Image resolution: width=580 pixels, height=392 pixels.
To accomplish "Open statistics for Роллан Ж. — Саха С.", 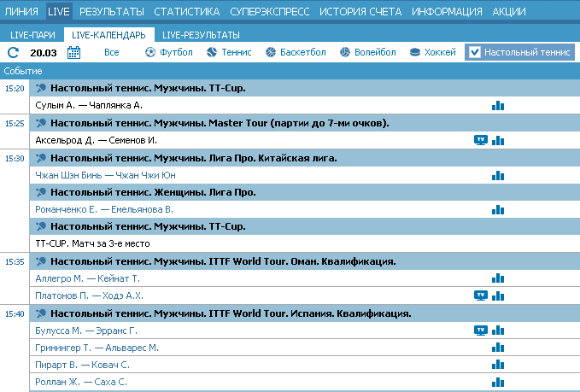I will [x=498, y=382].
